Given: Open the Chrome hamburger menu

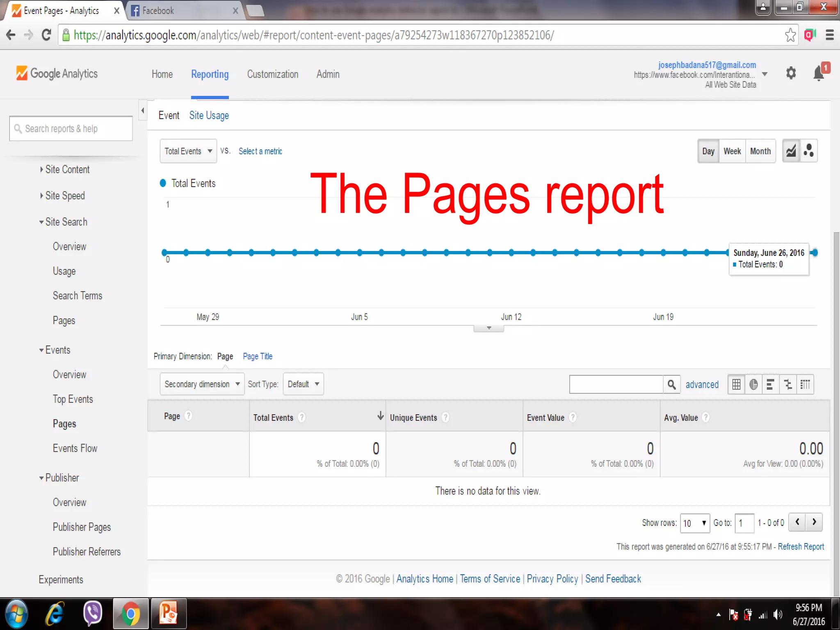Looking at the screenshot, I should click(829, 35).
